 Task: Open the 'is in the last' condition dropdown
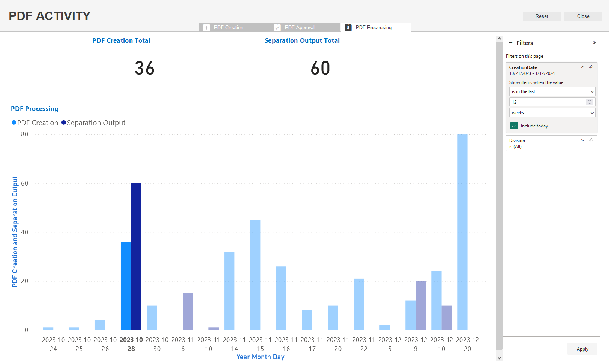click(552, 91)
